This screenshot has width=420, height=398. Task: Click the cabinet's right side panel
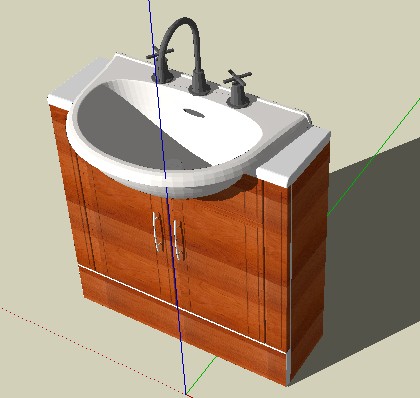[x=308, y=263]
